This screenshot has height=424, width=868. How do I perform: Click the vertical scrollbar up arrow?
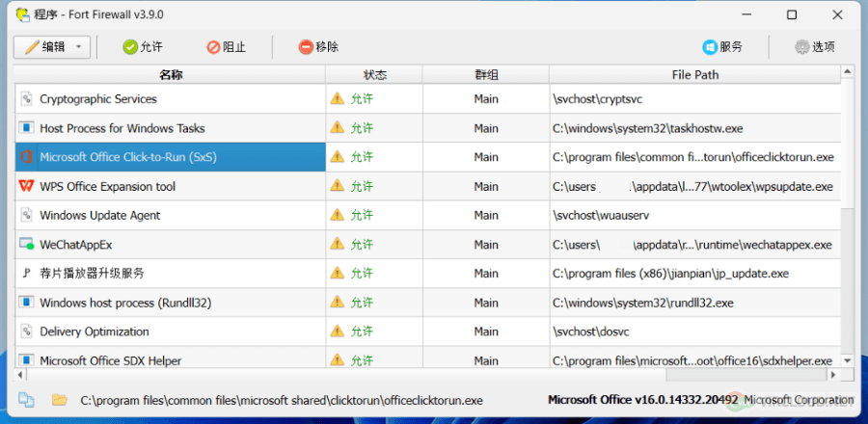(847, 70)
